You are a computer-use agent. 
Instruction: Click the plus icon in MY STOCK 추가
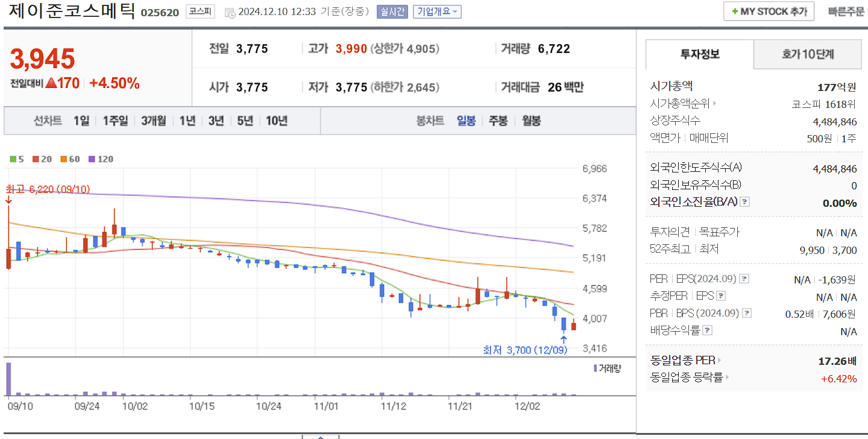pyautogui.click(x=735, y=10)
